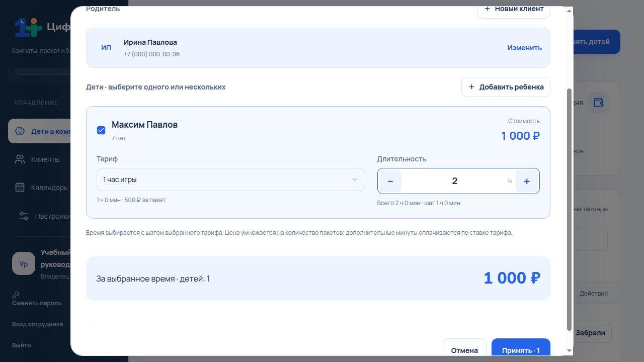Select the Дети в комнате smiley icon
Viewport: 644px width, 362px height.
20,131
